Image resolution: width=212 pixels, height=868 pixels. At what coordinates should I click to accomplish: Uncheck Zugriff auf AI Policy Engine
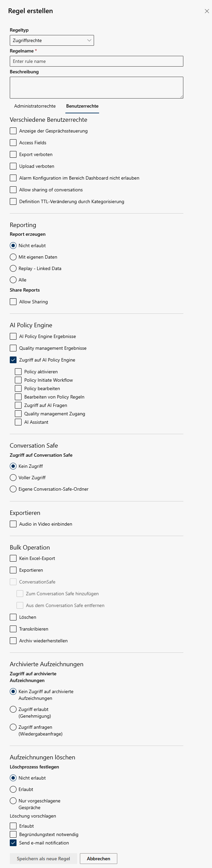coord(13,360)
